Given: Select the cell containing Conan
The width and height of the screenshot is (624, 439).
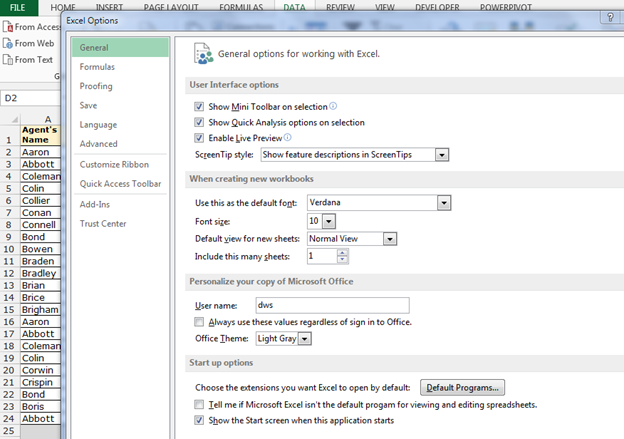Looking at the screenshot, I should 41,213.
